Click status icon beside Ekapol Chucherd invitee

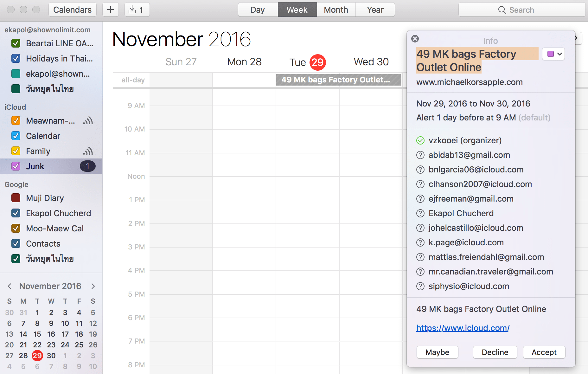[x=420, y=213]
